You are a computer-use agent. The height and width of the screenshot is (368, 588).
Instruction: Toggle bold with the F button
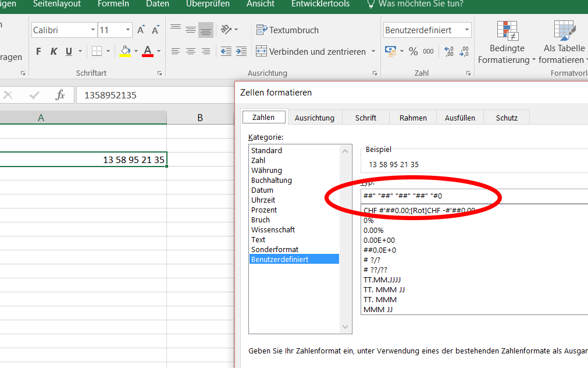38,51
